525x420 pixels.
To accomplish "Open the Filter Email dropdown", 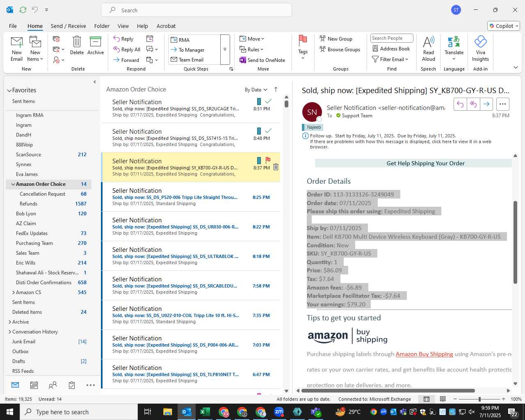I will pos(390,59).
